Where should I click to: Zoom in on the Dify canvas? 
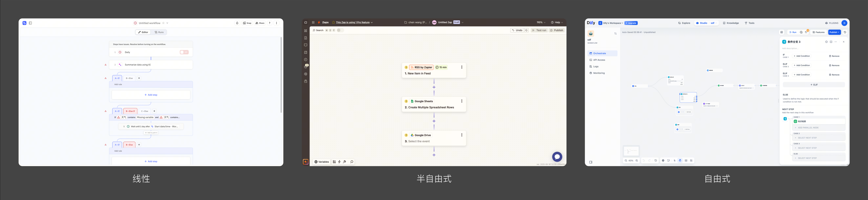point(637,160)
